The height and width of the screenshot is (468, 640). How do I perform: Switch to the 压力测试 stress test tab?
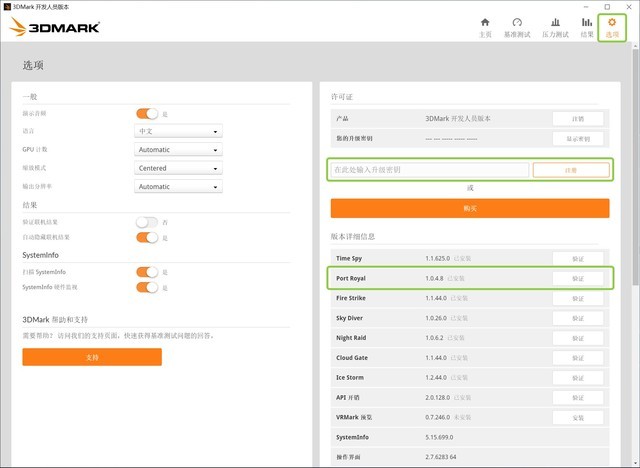(555, 28)
